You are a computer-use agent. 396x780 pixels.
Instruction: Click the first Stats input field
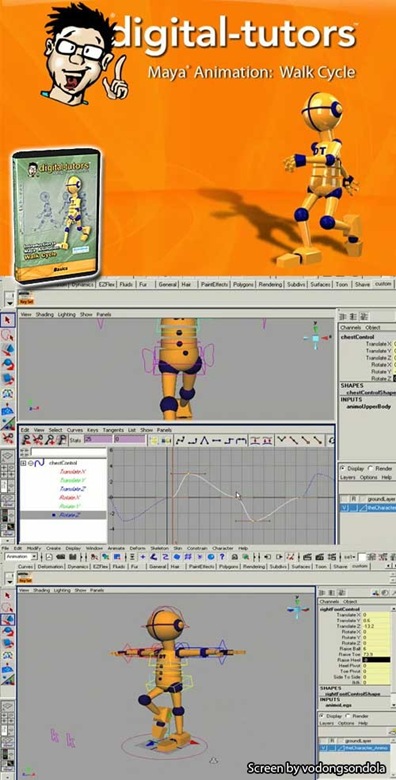pos(98,440)
